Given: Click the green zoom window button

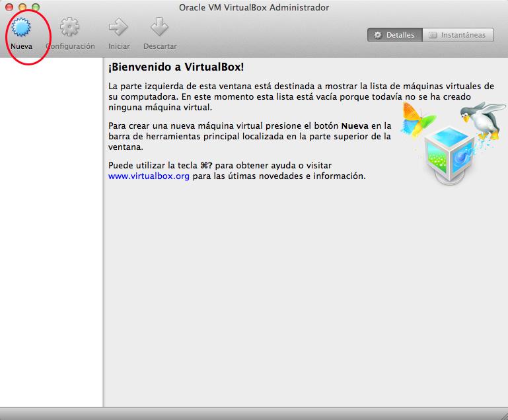Looking at the screenshot, I should click(36, 7).
